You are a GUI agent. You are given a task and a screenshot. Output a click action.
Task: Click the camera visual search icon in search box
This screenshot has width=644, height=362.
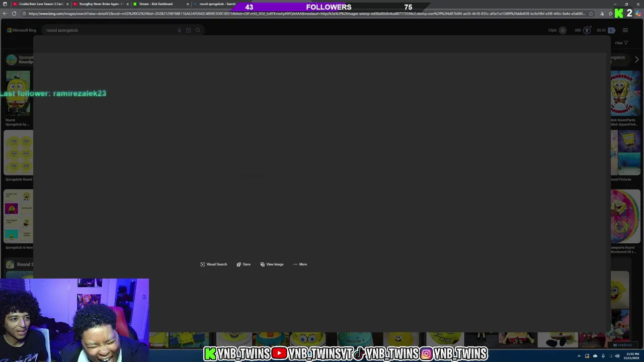(189, 30)
